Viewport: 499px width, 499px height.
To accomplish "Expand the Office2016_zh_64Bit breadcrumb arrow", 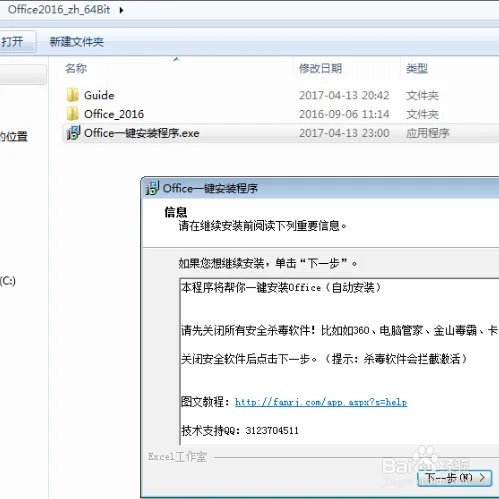I will [121, 10].
